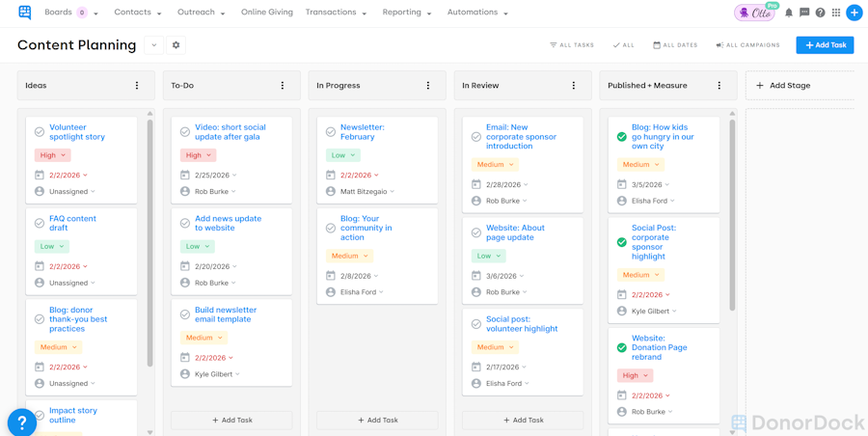Screen dimensions: 868x436
Task: Change assignee Elisha Ford on Social post: volunteer highlight
Action: (x=507, y=383)
